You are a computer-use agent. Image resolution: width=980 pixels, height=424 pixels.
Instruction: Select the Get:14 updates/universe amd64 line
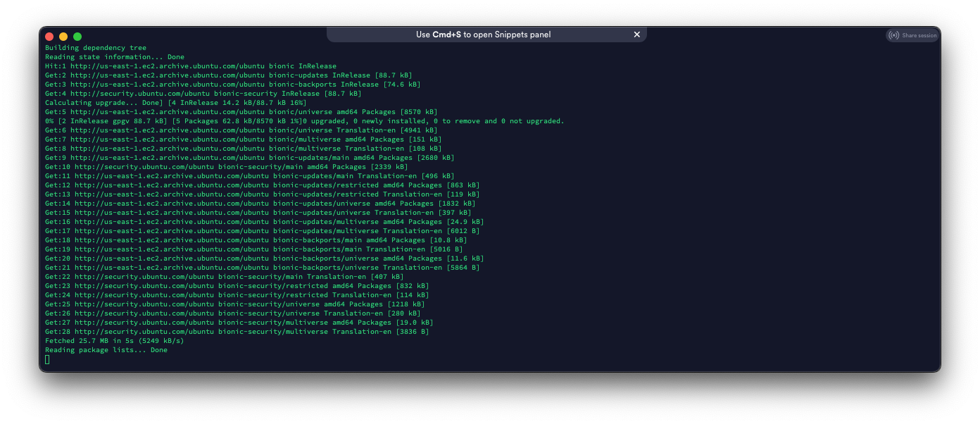[x=260, y=204]
